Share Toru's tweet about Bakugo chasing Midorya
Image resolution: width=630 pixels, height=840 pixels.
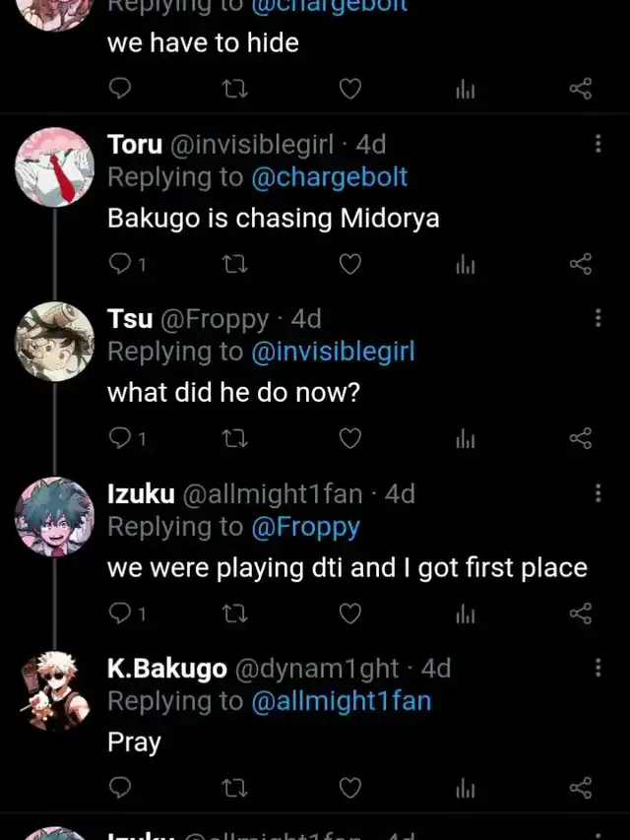click(581, 264)
